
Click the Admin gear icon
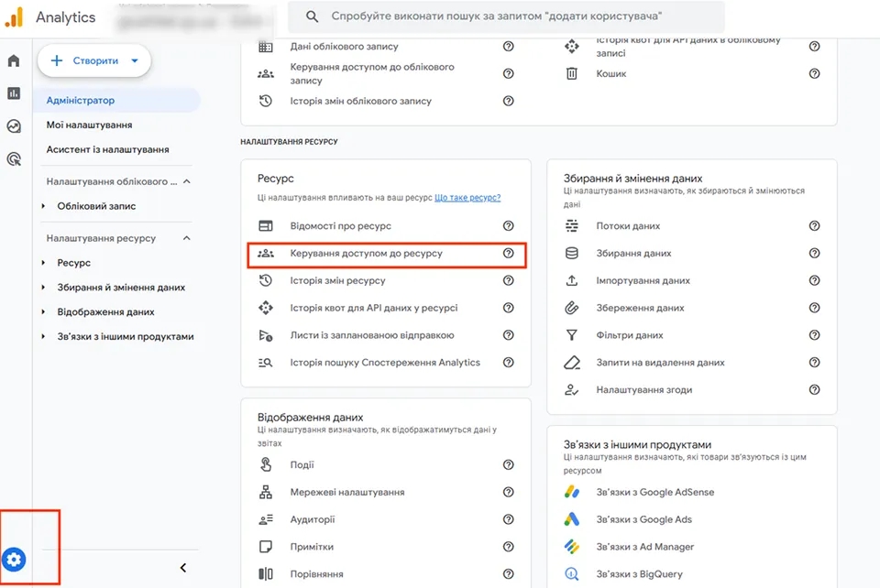tap(14, 560)
